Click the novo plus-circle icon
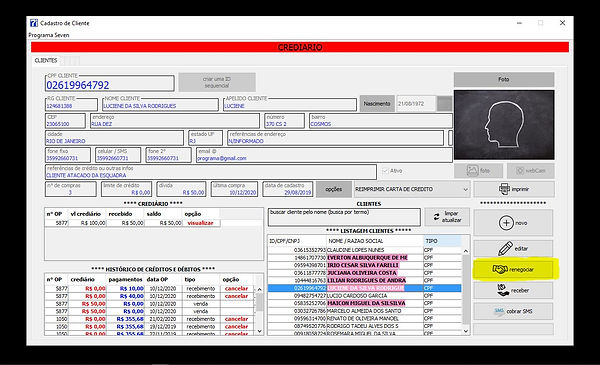 click(x=506, y=223)
